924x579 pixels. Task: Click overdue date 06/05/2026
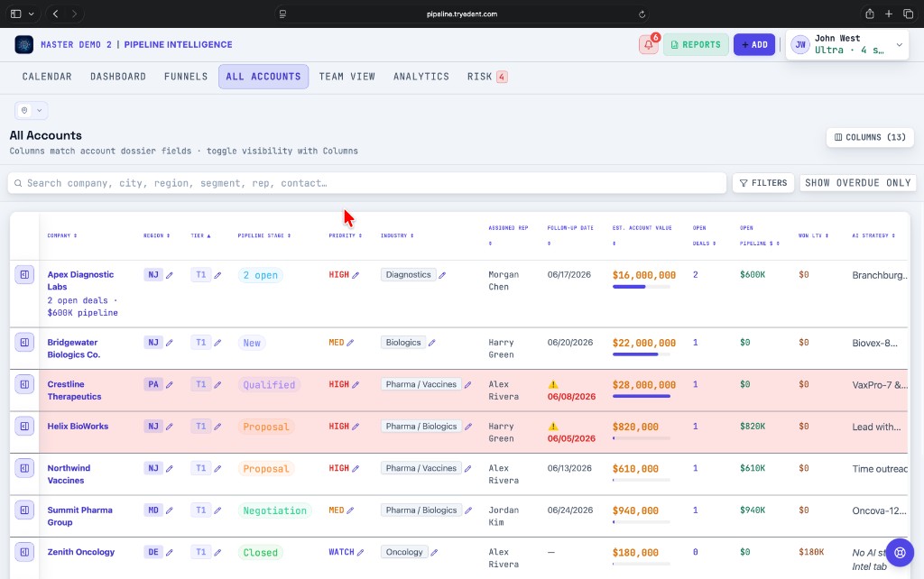571,438
